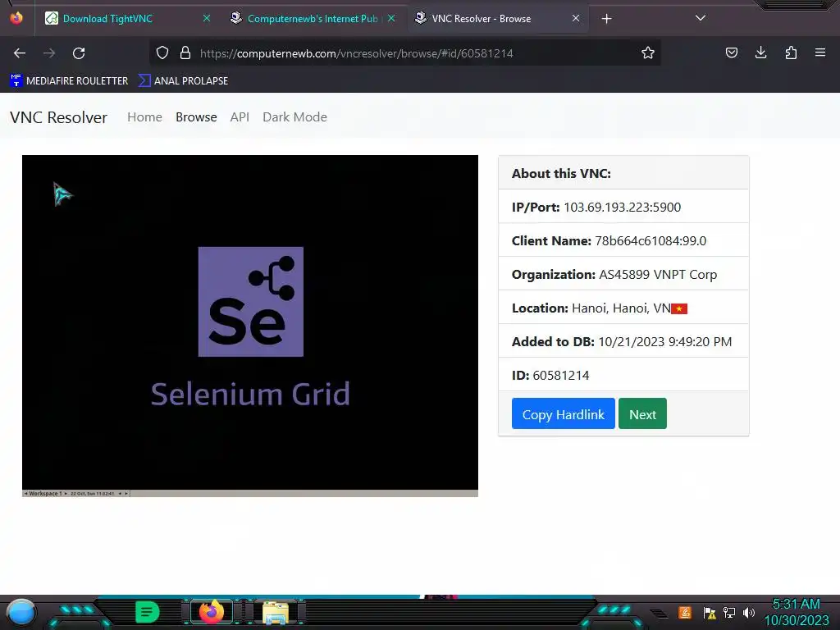Image resolution: width=840 pixels, height=630 pixels.
Task: View site security padlock info
Action: coord(185,52)
